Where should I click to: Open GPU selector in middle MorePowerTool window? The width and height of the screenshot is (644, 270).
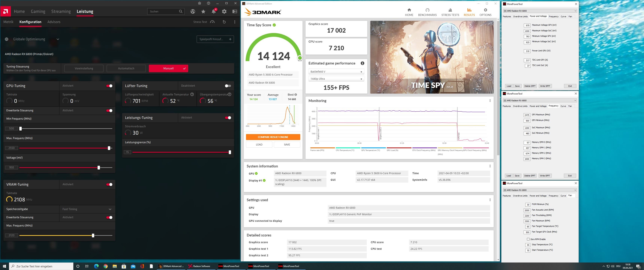[x=540, y=100]
